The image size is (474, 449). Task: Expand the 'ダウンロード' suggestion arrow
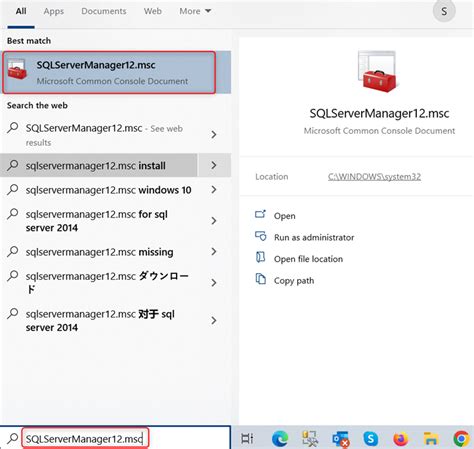(214, 283)
